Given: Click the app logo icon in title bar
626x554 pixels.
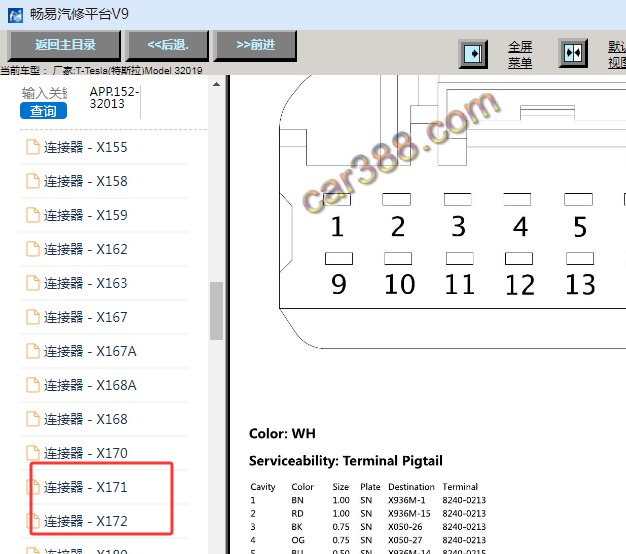Looking at the screenshot, I should coord(16,15).
